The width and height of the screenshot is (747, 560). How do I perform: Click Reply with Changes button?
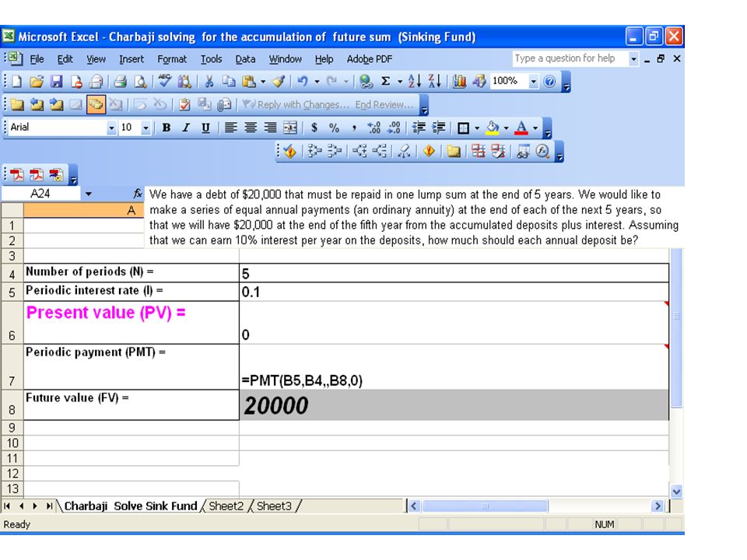[296, 104]
